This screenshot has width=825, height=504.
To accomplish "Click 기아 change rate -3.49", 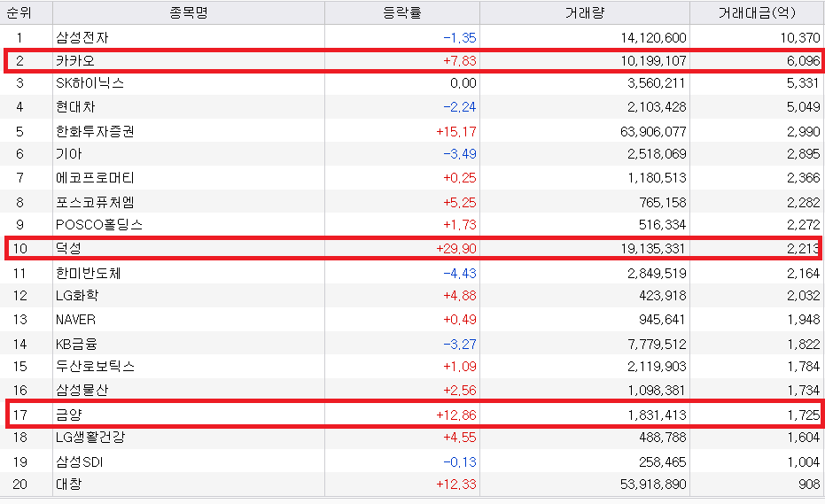I will pos(459,153).
